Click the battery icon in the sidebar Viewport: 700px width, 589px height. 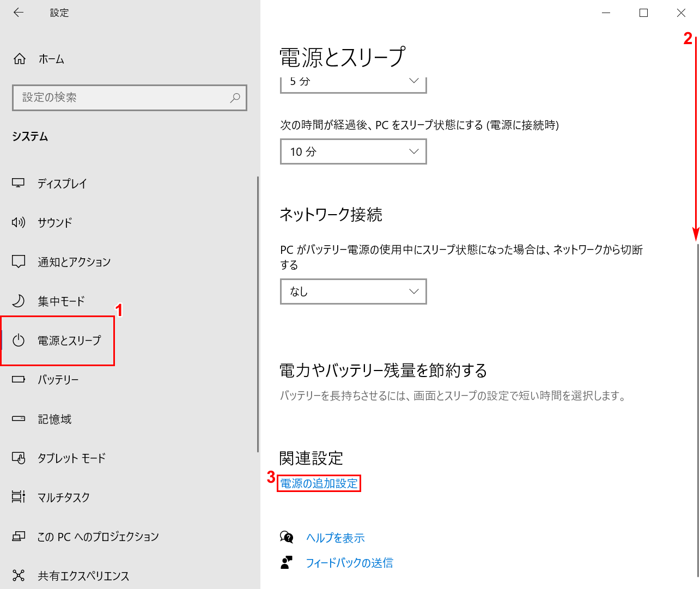19,379
